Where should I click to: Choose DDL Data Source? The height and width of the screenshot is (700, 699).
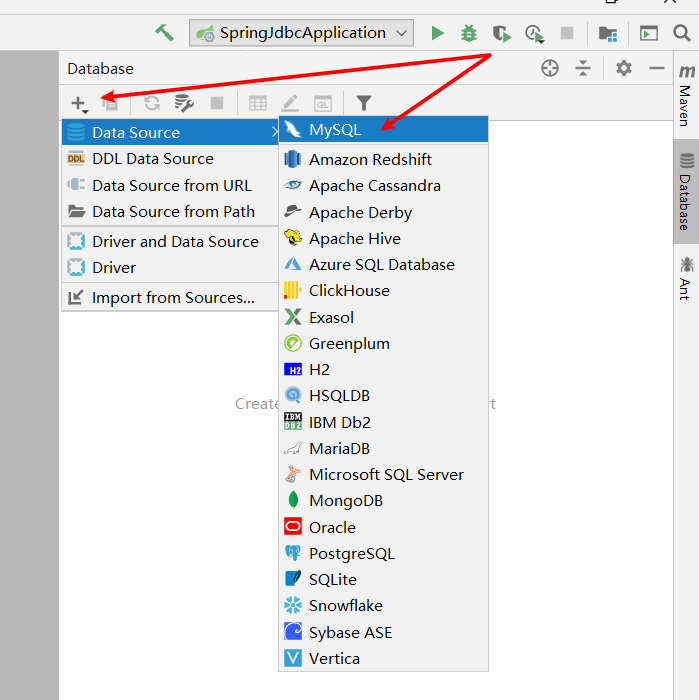[170, 158]
